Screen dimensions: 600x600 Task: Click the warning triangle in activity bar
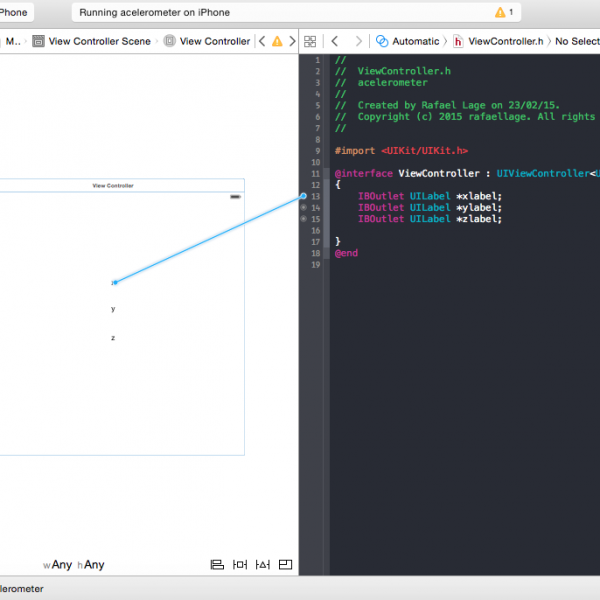[x=500, y=13]
